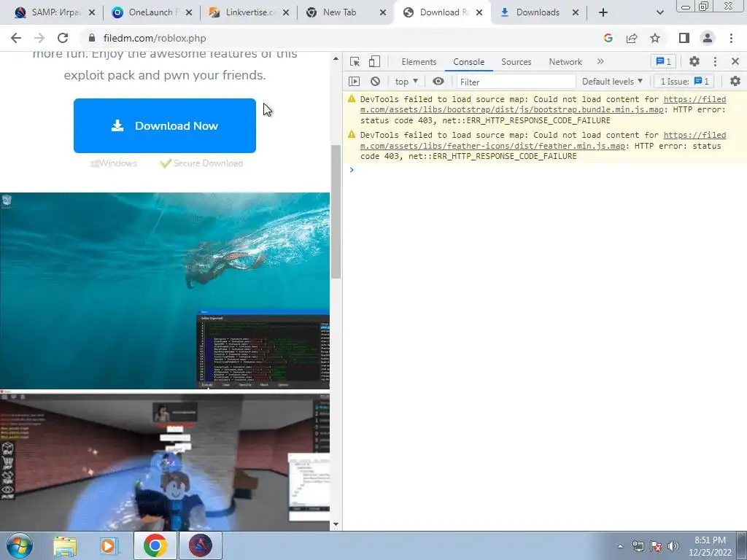Click the Roblox gameplay screenshot image
This screenshot has height=560, width=747.
(x=165, y=461)
